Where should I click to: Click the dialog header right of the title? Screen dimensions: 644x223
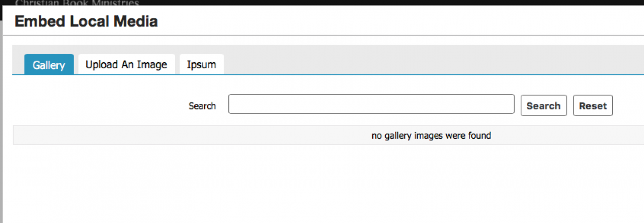click(x=403, y=22)
